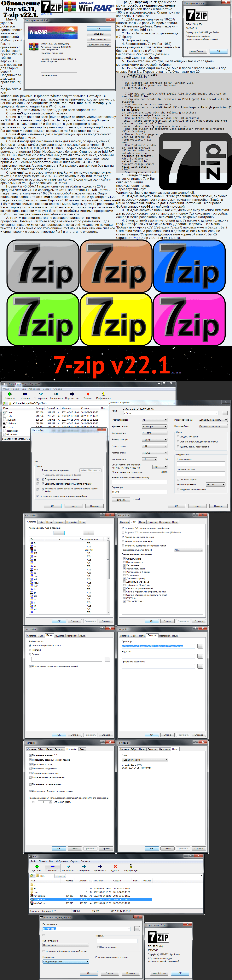
Task: Click Информация icon in e:\A\ file manager
Action: tap(130, 866)
